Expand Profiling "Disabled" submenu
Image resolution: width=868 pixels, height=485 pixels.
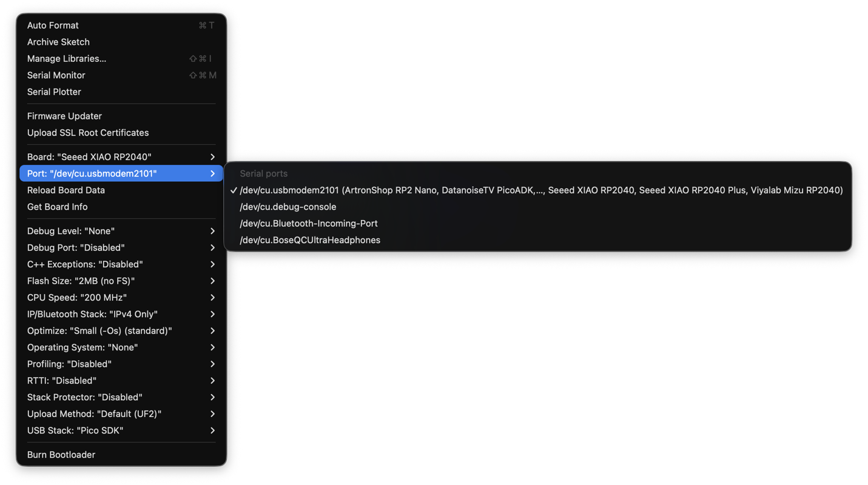(x=121, y=364)
